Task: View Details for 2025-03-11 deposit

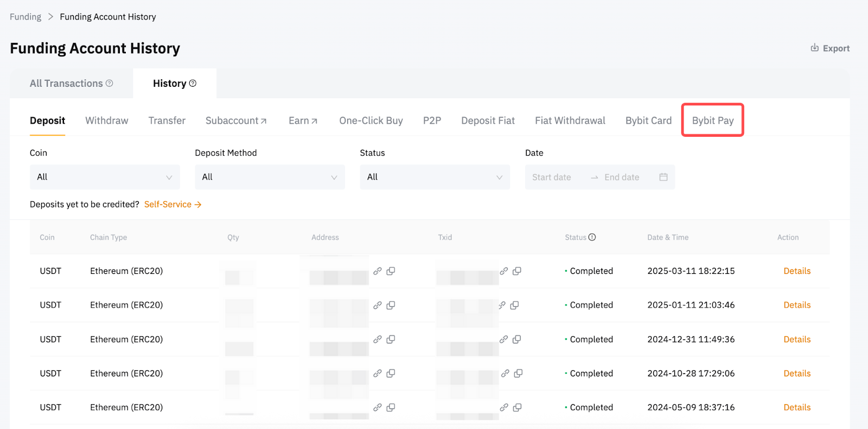Action: (x=796, y=271)
